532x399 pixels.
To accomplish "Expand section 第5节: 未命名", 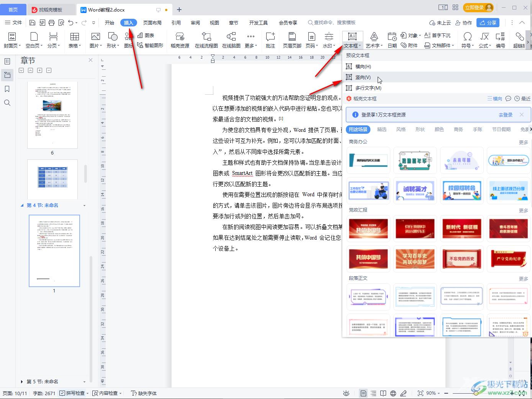I will (22, 382).
